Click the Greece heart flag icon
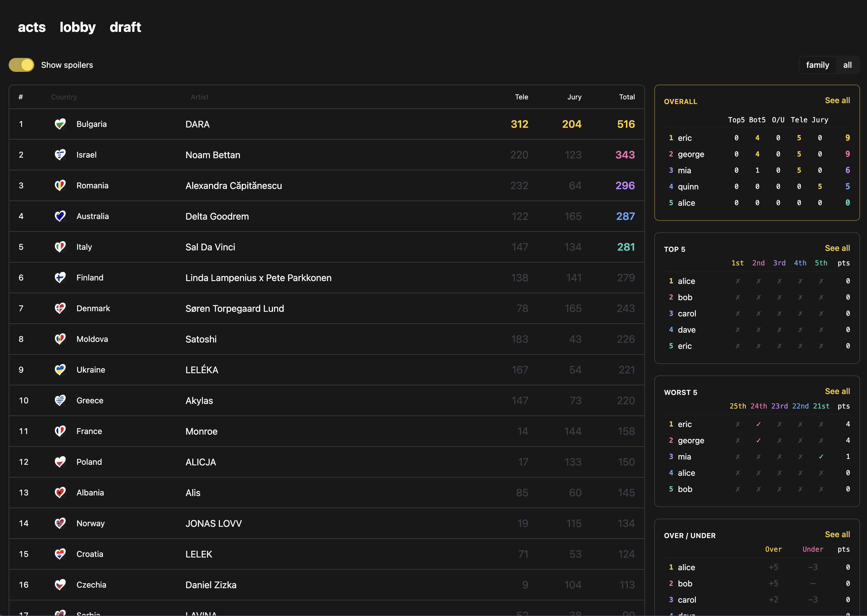Screen dimensions: 867x616 (60, 400)
